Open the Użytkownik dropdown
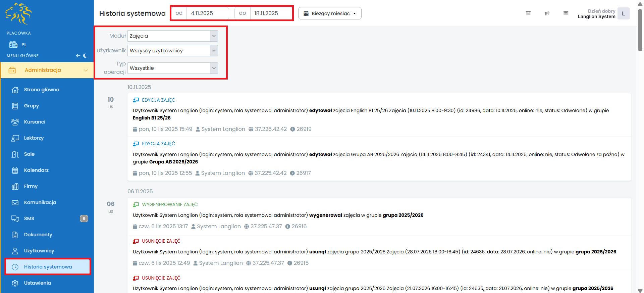 tap(172, 51)
